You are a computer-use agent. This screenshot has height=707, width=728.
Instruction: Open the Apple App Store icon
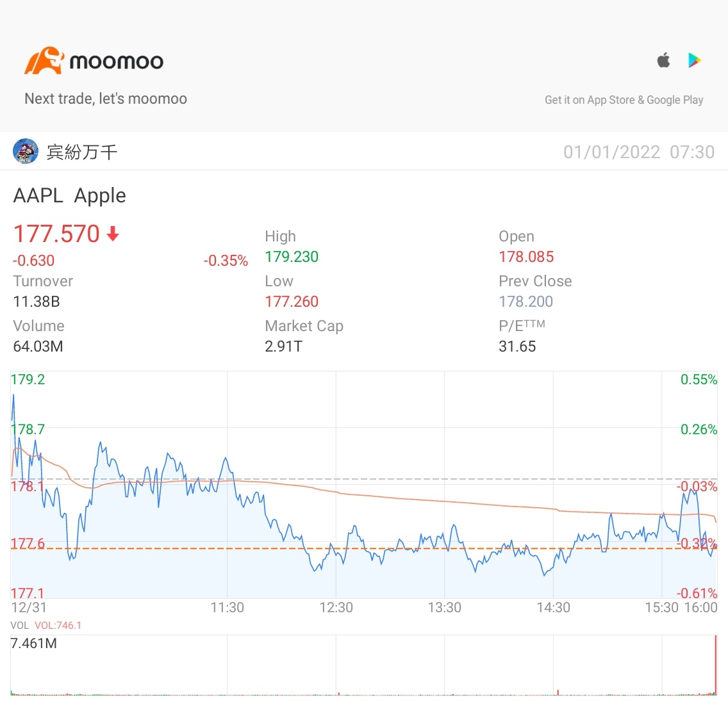[663, 60]
